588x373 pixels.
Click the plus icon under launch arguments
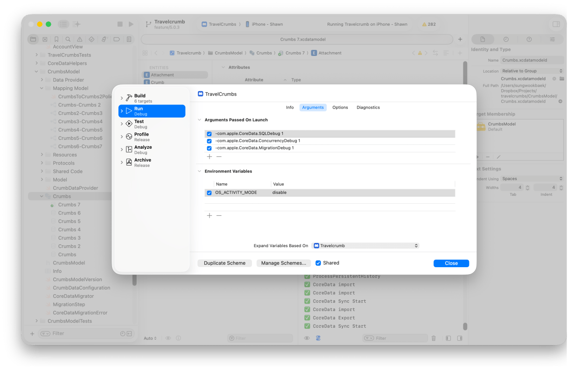click(210, 157)
